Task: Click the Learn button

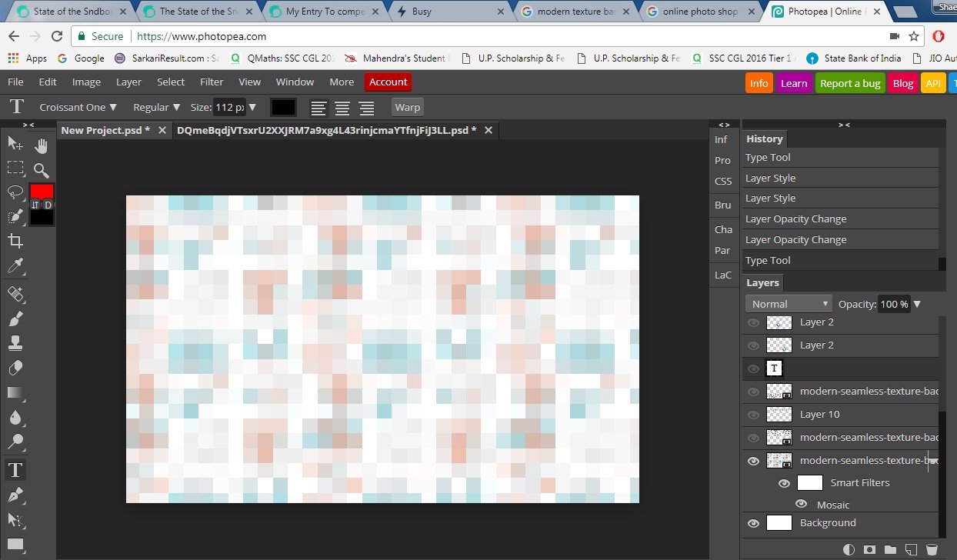Action: point(794,83)
